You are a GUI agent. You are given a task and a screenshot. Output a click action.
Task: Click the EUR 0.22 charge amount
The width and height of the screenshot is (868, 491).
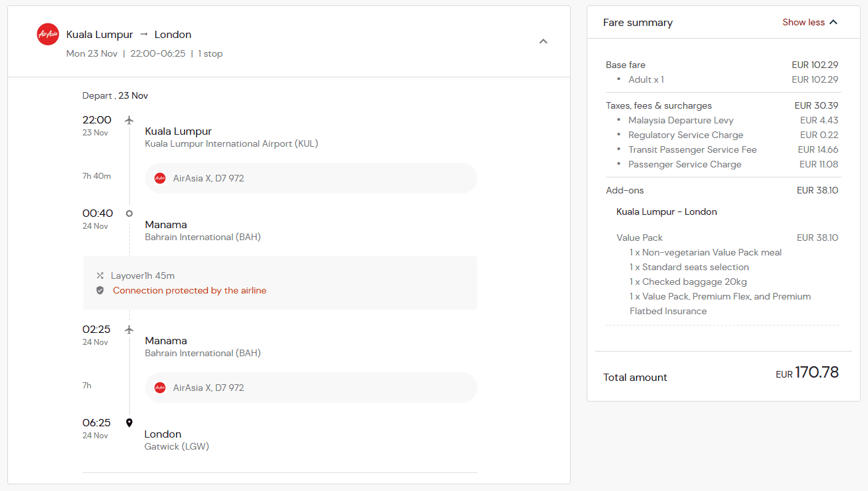[819, 135]
